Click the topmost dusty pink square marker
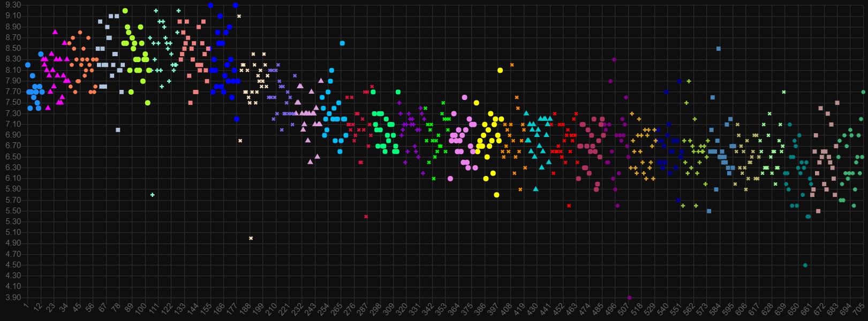 pos(837,103)
